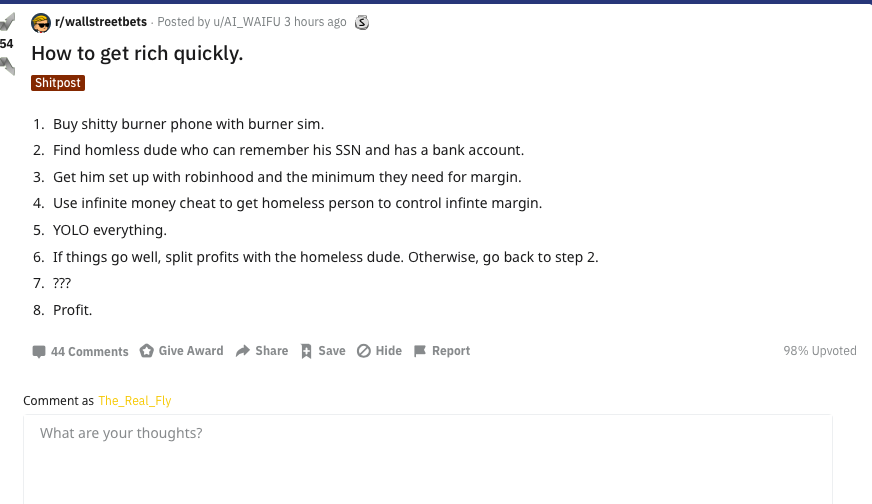Open the r/wallstreetbets subreddit link
Image resolution: width=872 pixels, height=504 pixels.
[101, 22]
